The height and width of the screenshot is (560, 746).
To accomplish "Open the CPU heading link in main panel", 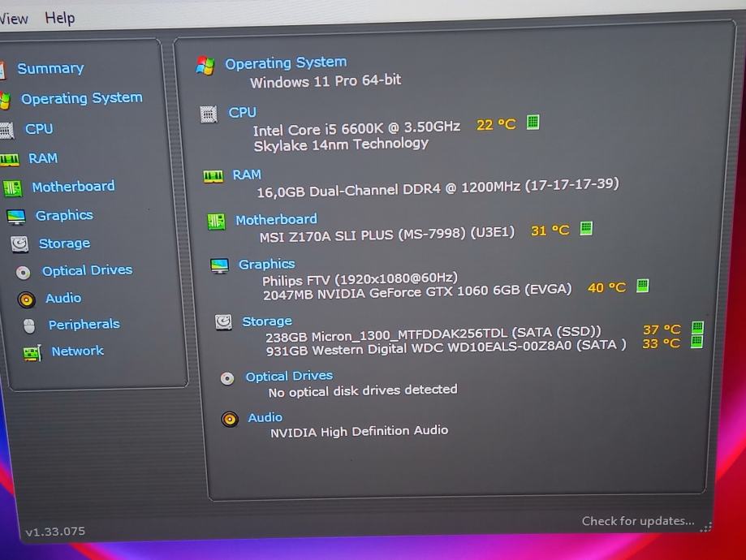I will (x=242, y=113).
